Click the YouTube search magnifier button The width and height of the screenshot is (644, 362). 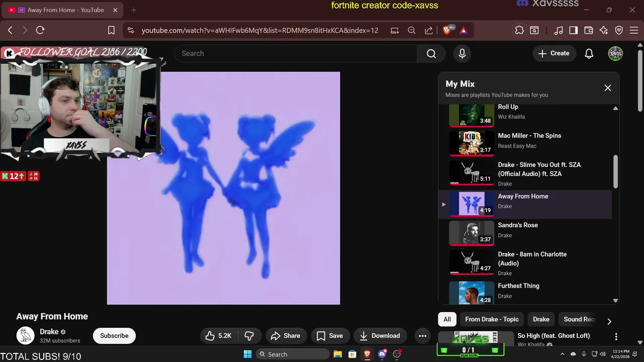pos(431,53)
